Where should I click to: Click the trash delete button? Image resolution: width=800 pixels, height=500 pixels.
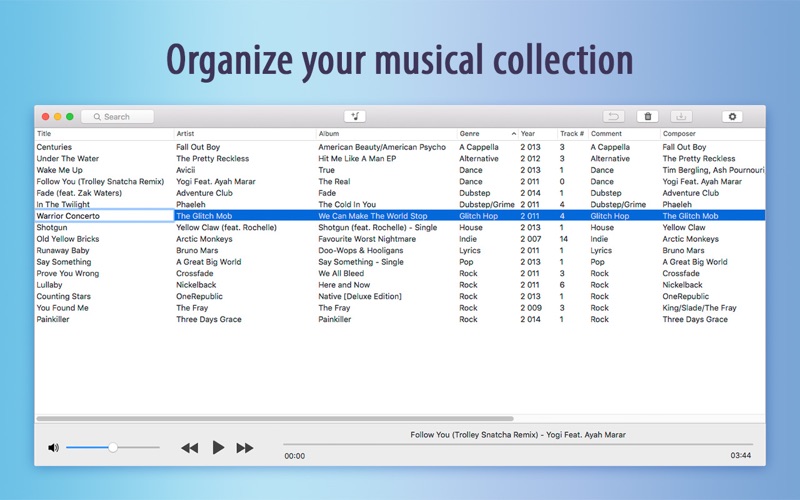[x=647, y=116]
